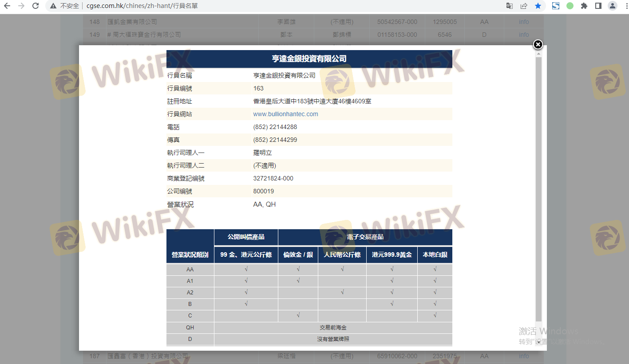Toggle the blue bookmark star
629x364 pixels.
[x=538, y=6]
